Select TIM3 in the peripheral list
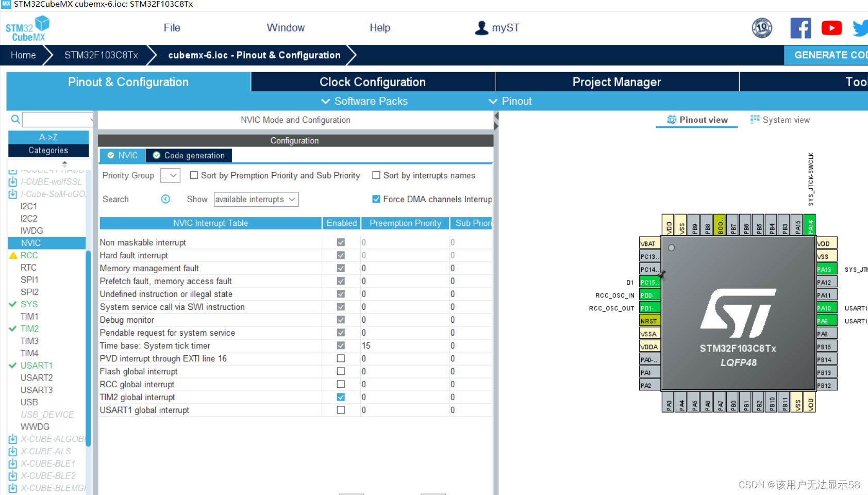 click(29, 341)
